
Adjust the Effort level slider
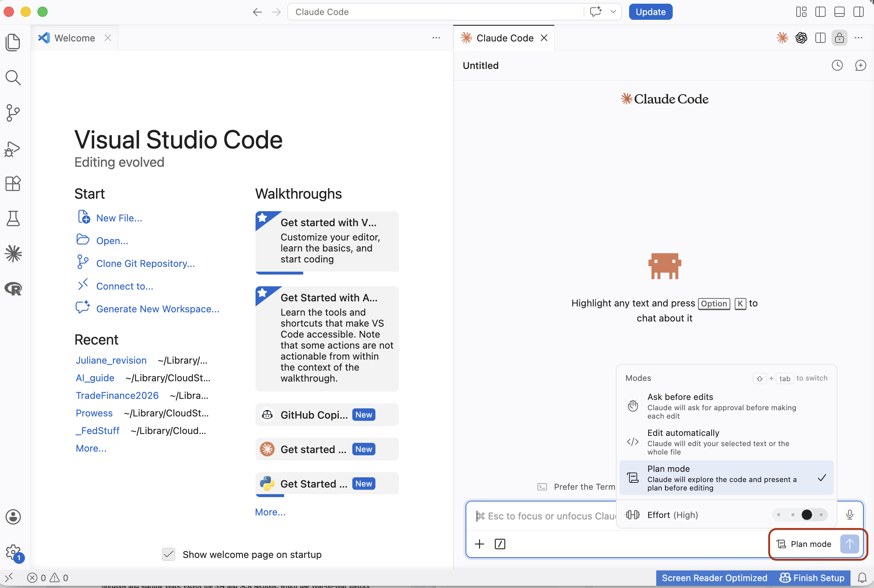(x=800, y=515)
